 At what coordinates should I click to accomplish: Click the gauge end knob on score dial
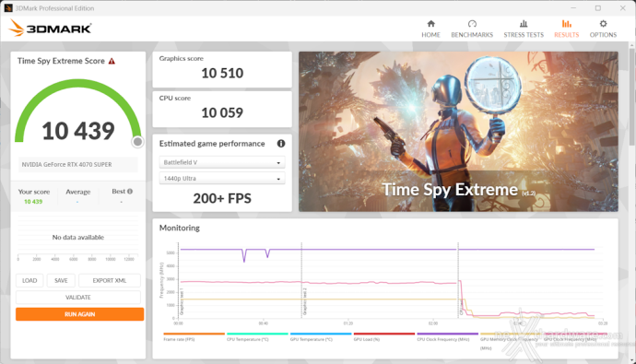click(x=137, y=142)
